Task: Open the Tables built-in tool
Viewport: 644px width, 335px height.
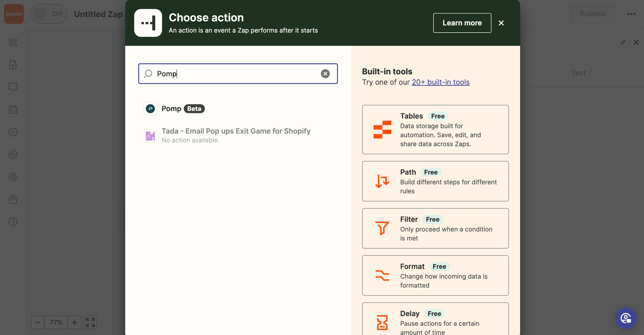Action: tap(435, 130)
